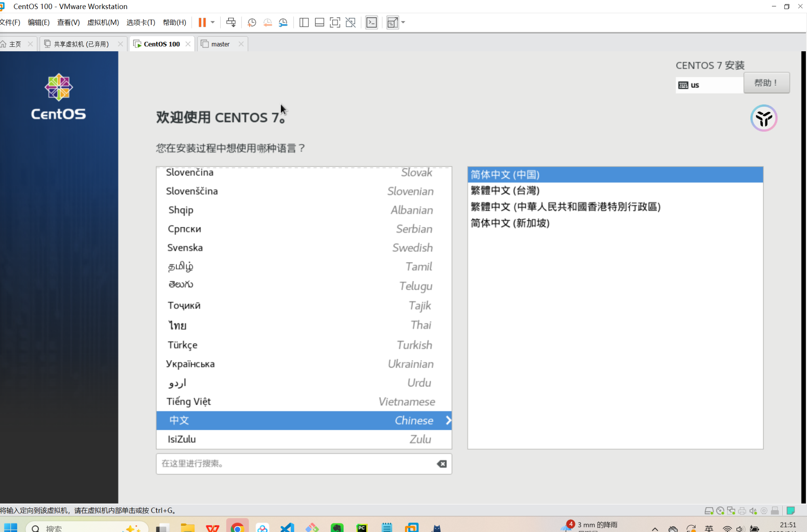The width and height of the screenshot is (807, 532).
Task: Pause the virtual machine
Action: tap(202, 22)
